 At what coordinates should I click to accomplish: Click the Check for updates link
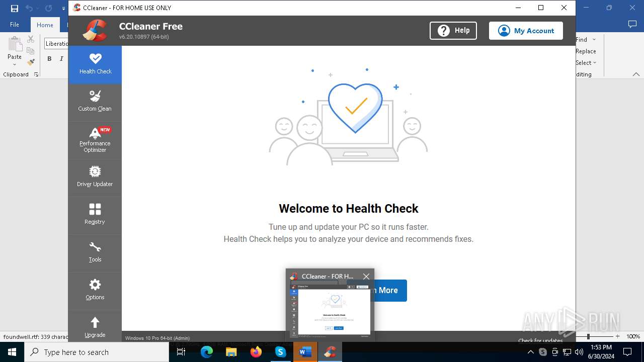coord(540,340)
